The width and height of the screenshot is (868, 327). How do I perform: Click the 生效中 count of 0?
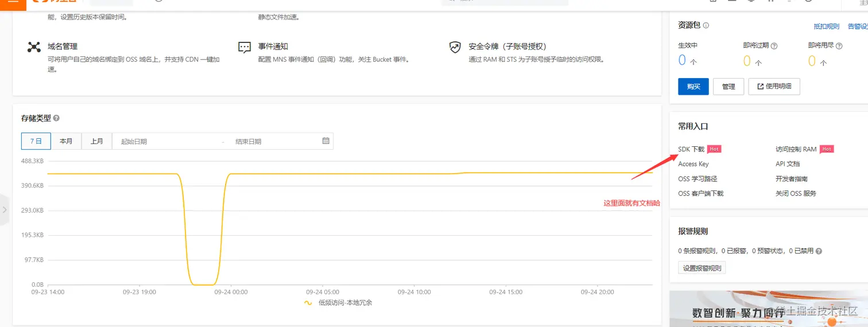tap(682, 61)
